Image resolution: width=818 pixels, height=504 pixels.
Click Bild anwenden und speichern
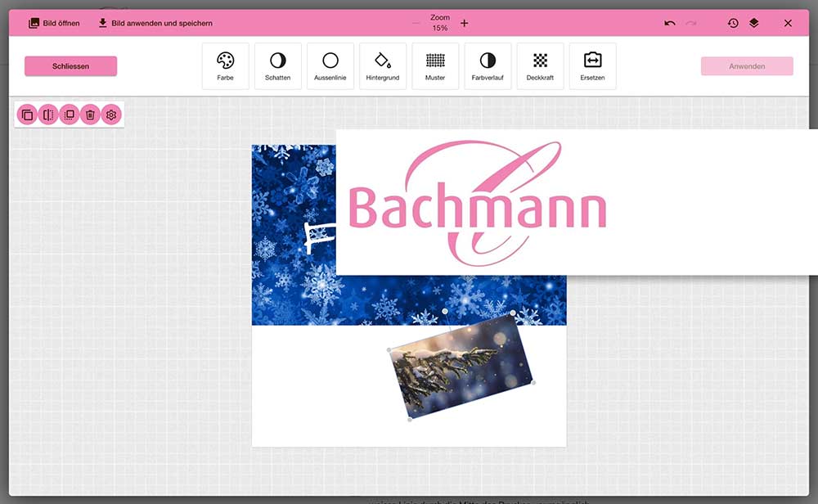155,23
